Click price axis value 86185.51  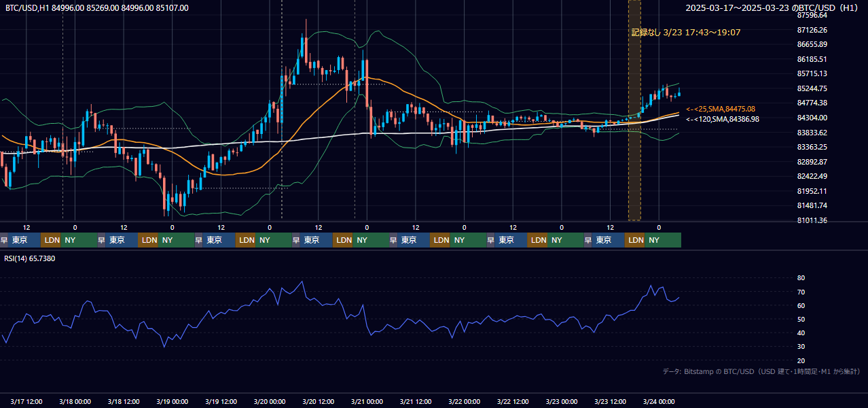click(x=812, y=59)
